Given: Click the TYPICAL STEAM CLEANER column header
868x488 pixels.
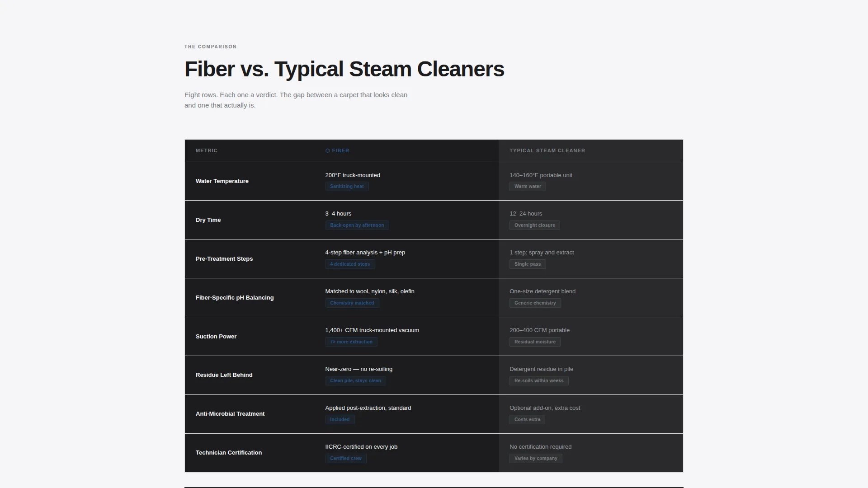Looking at the screenshot, I should pos(547,151).
